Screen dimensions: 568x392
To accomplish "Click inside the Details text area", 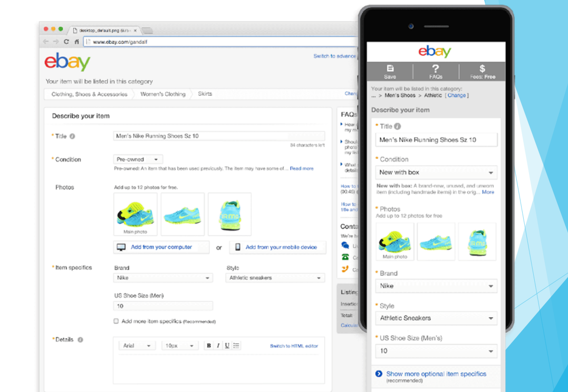I will click(219, 369).
